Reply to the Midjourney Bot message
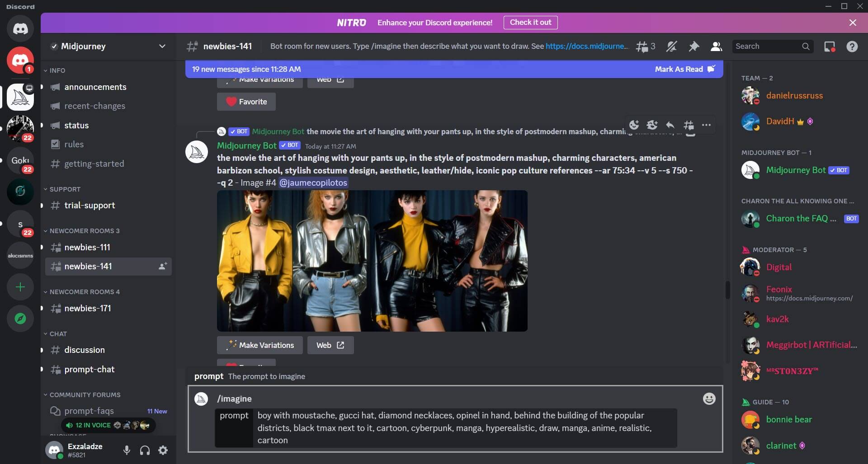Image resolution: width=868 pixels, height=464 pixels. point(670,125)
